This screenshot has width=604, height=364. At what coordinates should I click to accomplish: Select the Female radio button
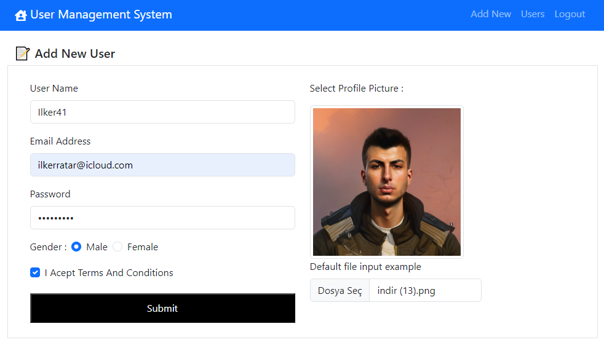[x=117, y=247]
